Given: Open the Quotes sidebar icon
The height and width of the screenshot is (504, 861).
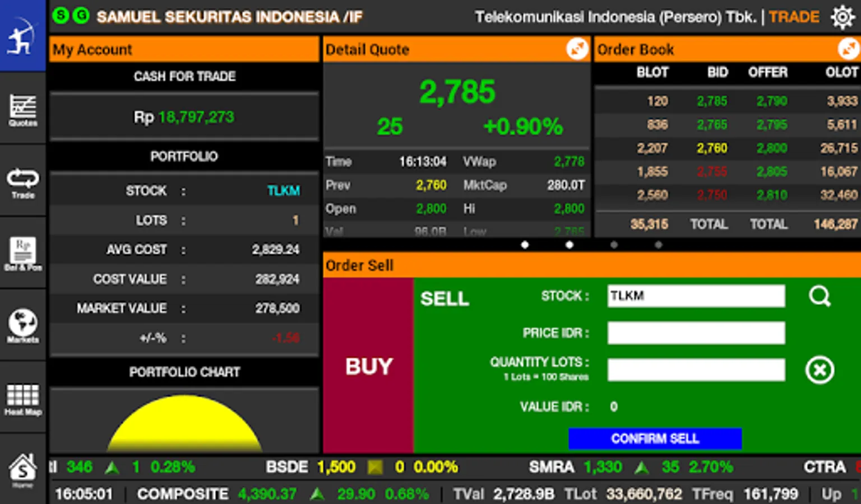Looking at the screenshot, I should pos(22,110).
